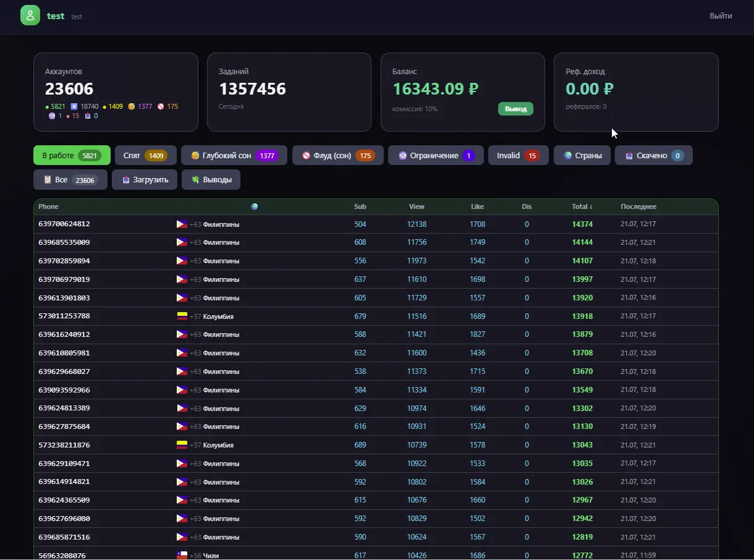
Task: Open the «Спят» filter tab
Action: [x=146, y=155]
